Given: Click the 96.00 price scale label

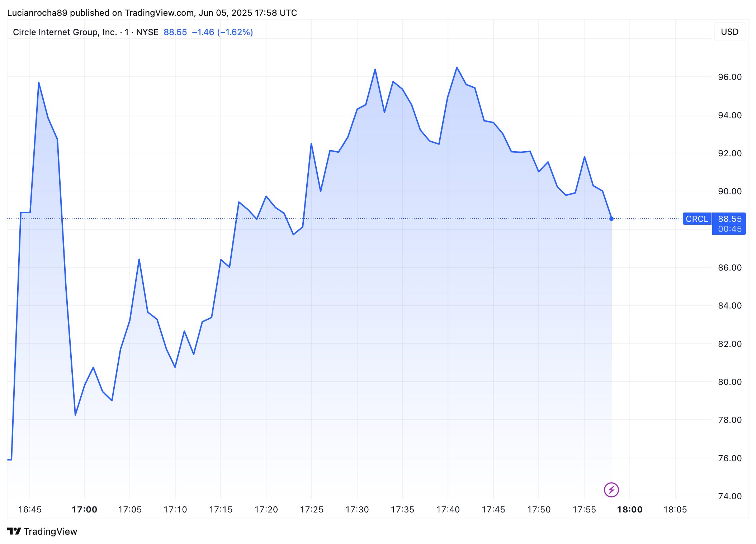Looking at the screenshot, I should [729, 77].
